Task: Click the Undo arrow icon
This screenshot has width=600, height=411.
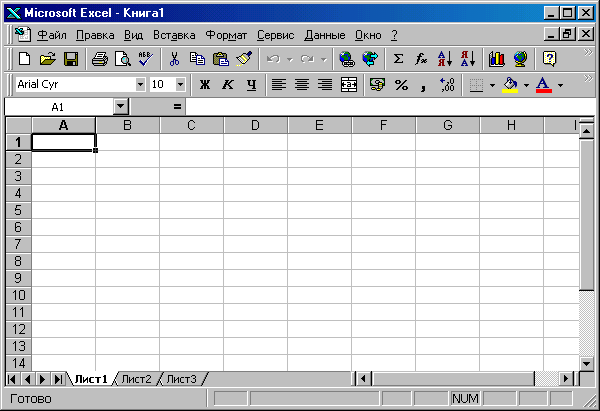Action: (273, 59)
